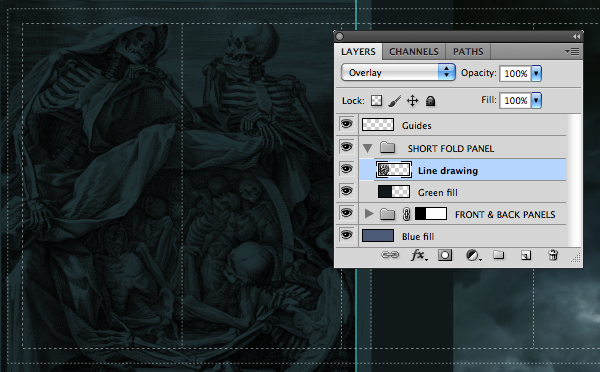The width and height of the screenshot is (600, 372).
Task: Select the Green fill layer name
Action: pyautogui.click(x=437, y=193)
